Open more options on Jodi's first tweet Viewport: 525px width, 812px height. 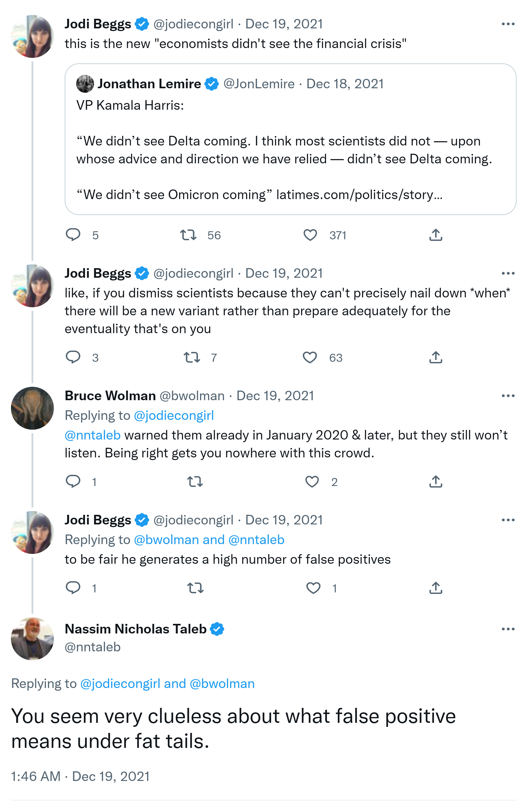(508, 24)
